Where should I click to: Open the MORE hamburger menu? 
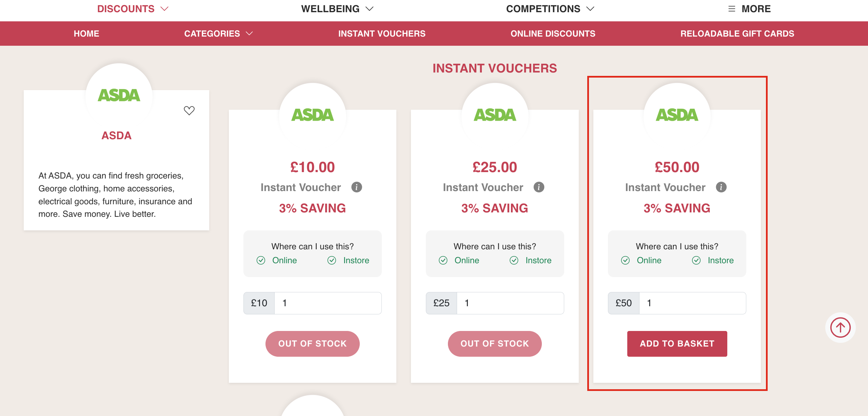(749, 9)
